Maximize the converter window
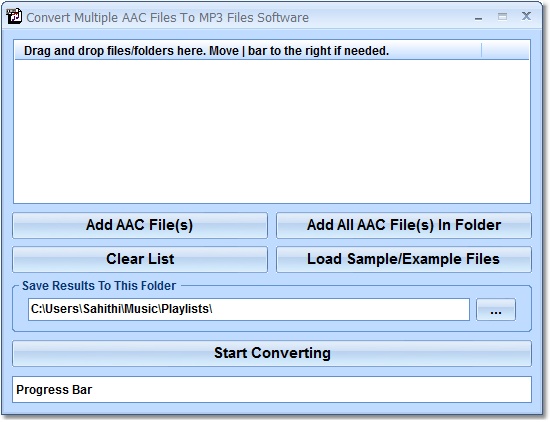 click(x=502, y=16)
